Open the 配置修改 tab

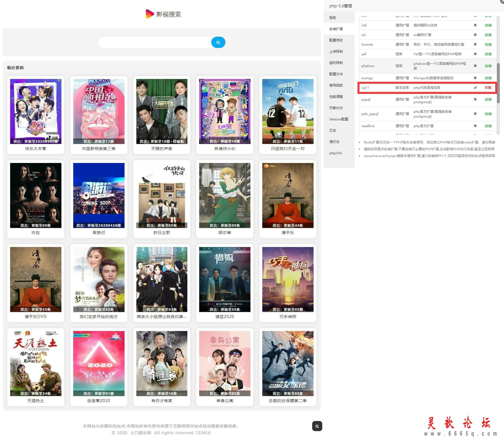(x=339, y=40)
